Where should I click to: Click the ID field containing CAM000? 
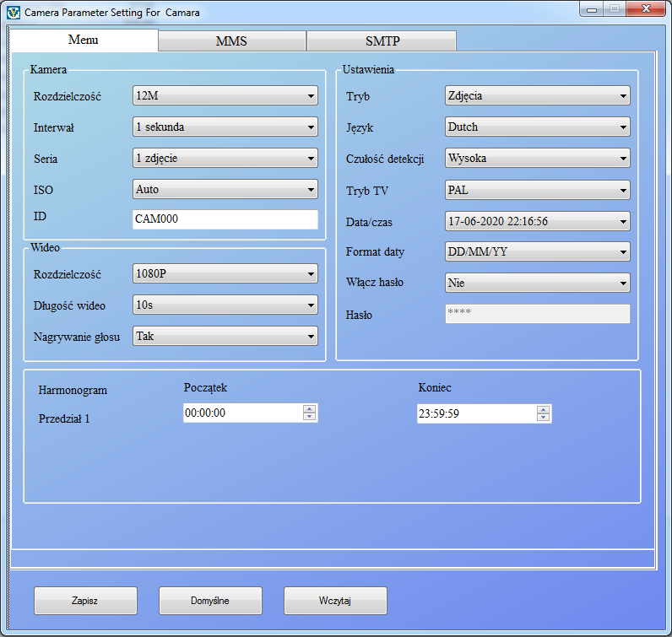point(225,219)
